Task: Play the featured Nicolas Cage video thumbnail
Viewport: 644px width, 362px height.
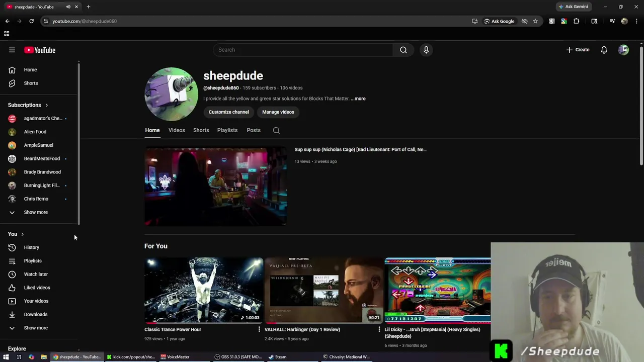Action: (215, 186)
